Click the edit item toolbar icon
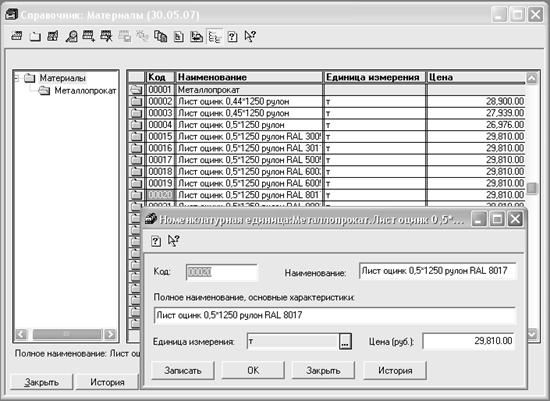The height and width of the screenshot is (401, 550). [53, 36]
